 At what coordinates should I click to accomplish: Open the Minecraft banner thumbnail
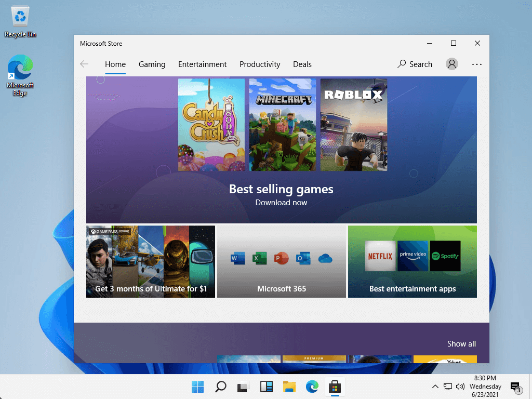click(282, 124)
